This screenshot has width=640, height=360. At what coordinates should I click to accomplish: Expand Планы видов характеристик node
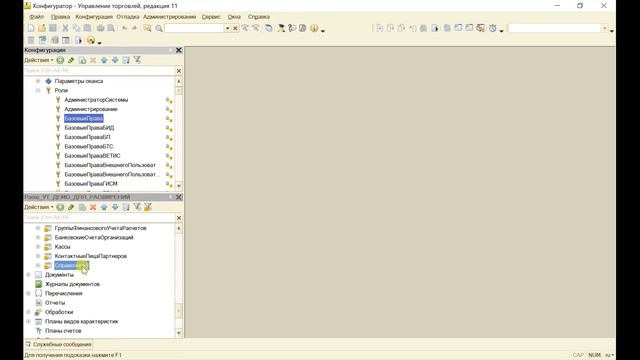[x=28, y=321]
